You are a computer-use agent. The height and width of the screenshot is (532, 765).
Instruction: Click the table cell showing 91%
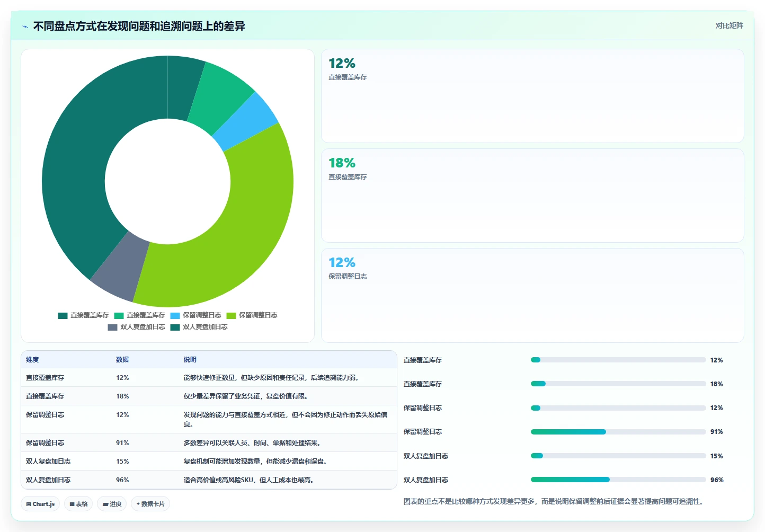pyautogui.click(x=122, y=443)
